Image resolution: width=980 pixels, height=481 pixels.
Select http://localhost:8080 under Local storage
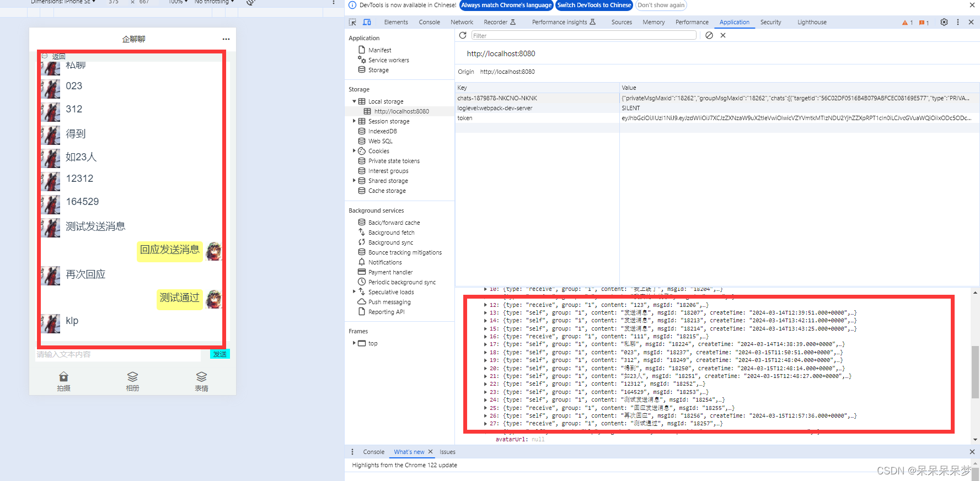tap(401, 111)
